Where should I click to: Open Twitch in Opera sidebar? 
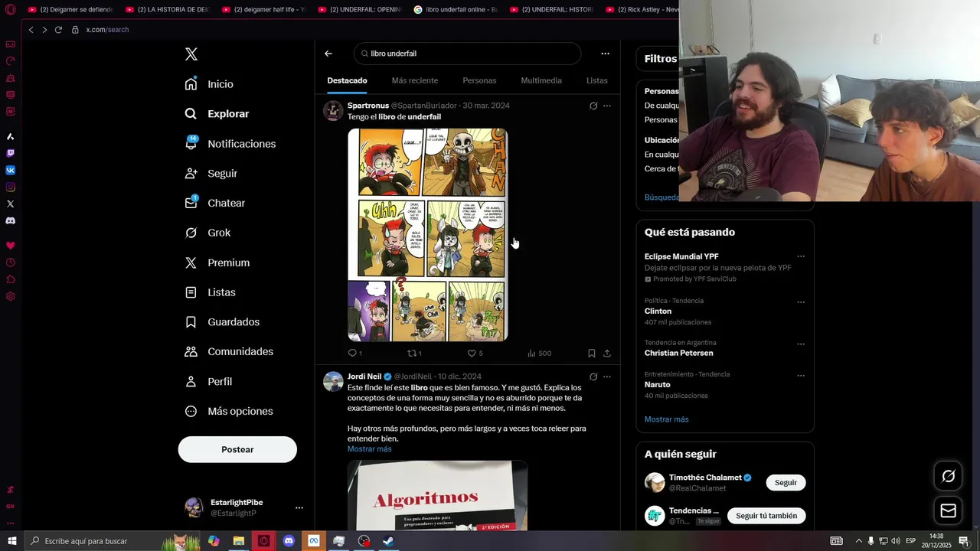point(10,154)
